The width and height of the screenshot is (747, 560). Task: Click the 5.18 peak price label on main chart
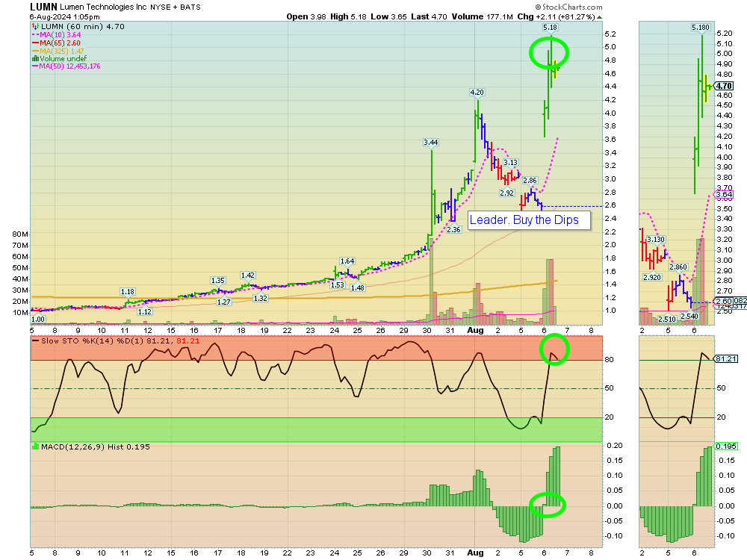coord(551,28)
